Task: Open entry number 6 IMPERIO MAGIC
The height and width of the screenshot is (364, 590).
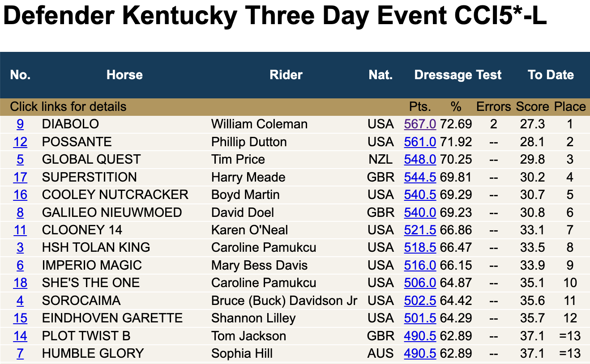Action: 20,265
